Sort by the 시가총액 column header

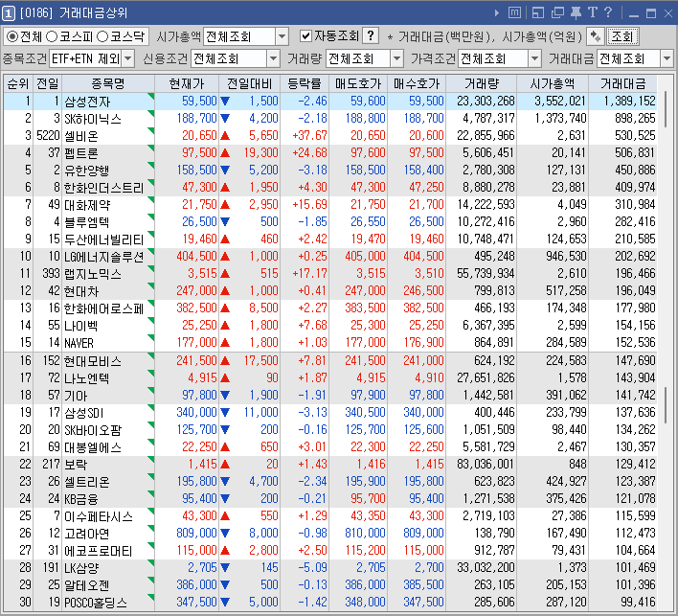coord(553,83)
